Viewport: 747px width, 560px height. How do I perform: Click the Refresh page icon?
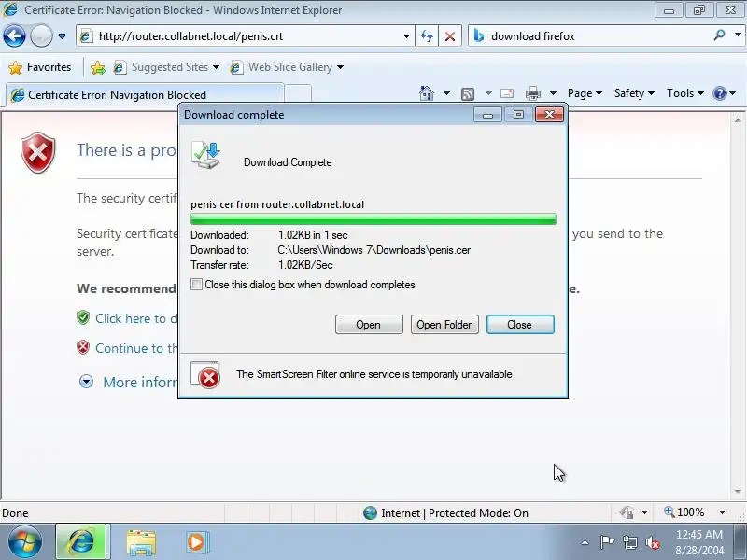[427, 36]
